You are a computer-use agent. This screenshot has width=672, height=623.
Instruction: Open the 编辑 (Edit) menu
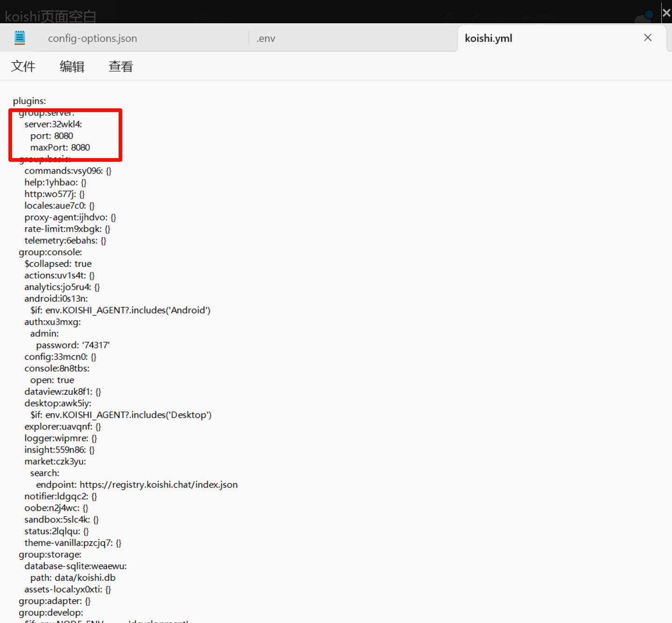click(72, 66)
